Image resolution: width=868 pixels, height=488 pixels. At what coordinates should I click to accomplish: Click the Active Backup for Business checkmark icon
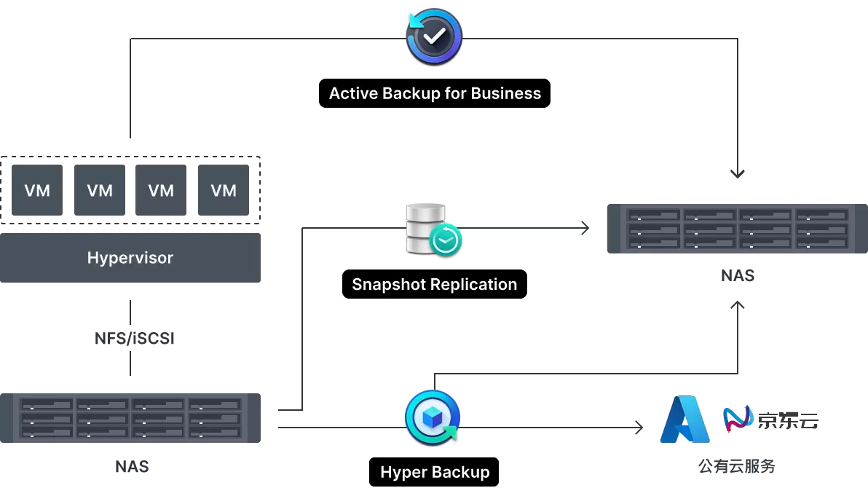[x=434, y=36]
